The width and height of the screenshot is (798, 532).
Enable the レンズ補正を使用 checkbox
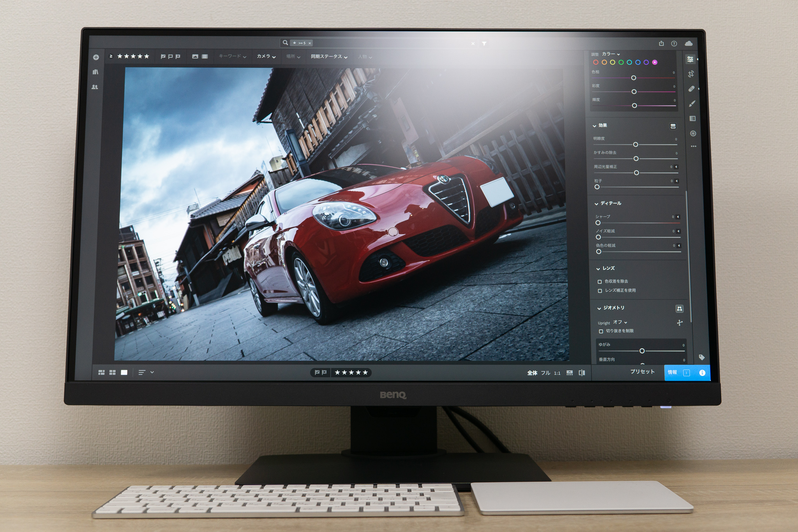coord(600,290)
